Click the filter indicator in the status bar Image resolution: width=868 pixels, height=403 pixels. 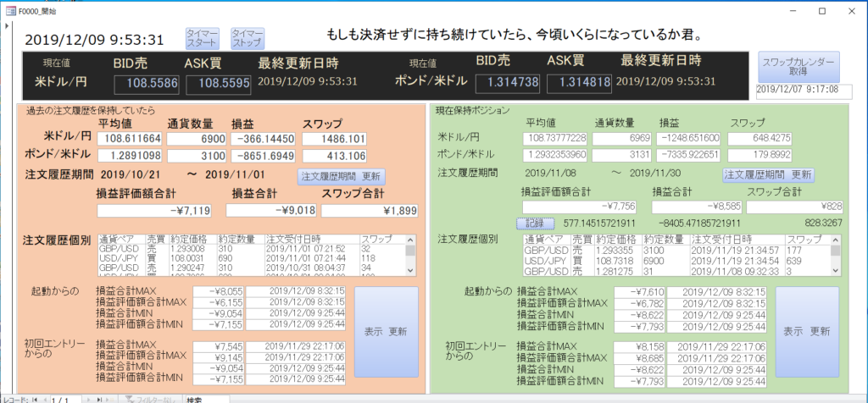(x=148, y=399)
